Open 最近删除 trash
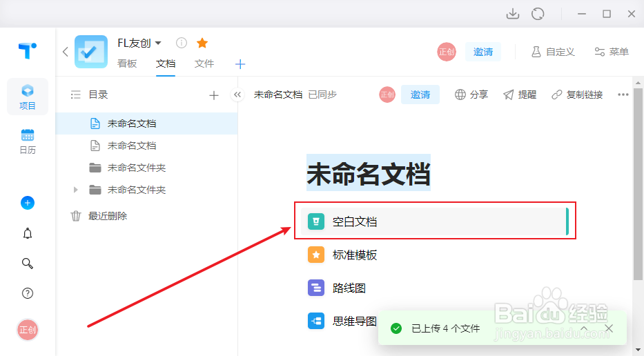This screenshot has height=356, width=644. click(x=99, y=216)
